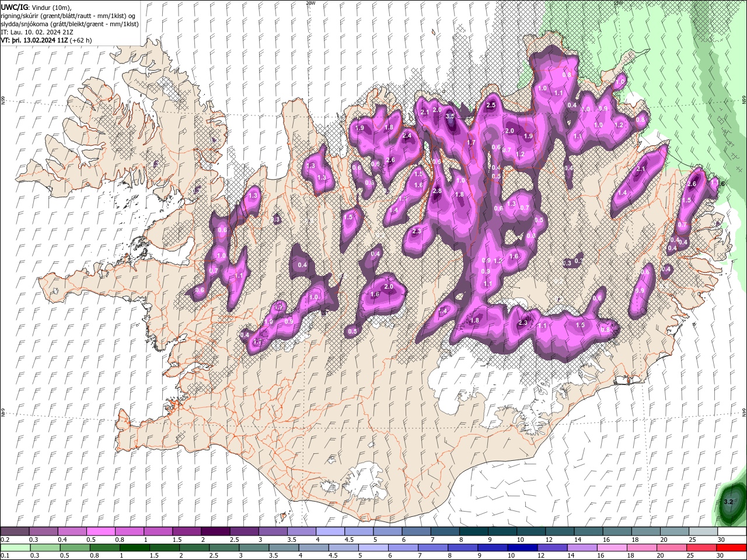Select the snow-scale swatch labeled 1.5

[186, 531]
